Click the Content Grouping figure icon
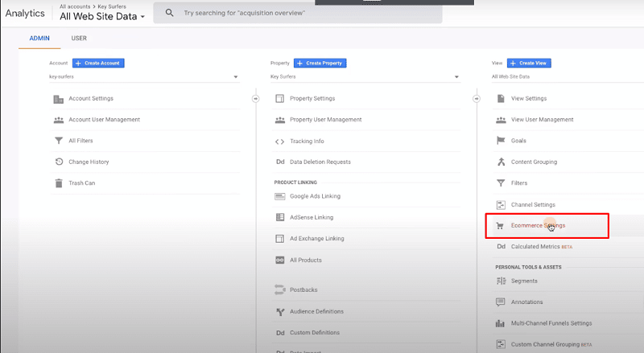 point(501,162)
